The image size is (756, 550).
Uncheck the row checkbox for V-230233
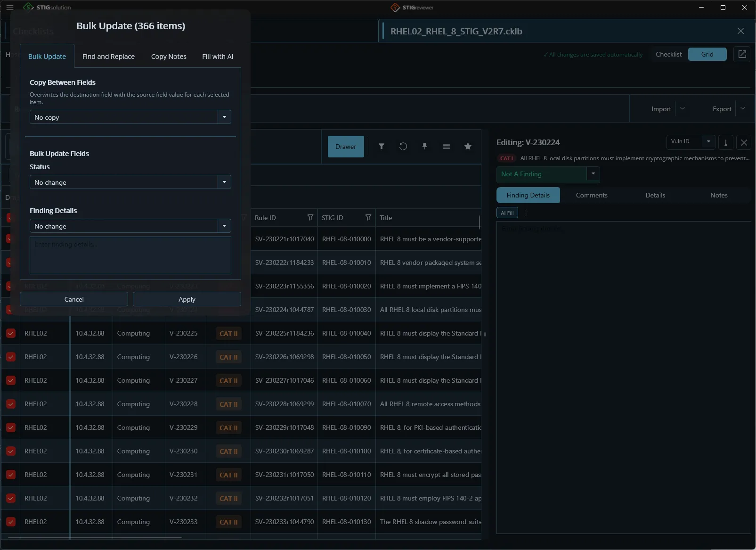click(11, 522)
